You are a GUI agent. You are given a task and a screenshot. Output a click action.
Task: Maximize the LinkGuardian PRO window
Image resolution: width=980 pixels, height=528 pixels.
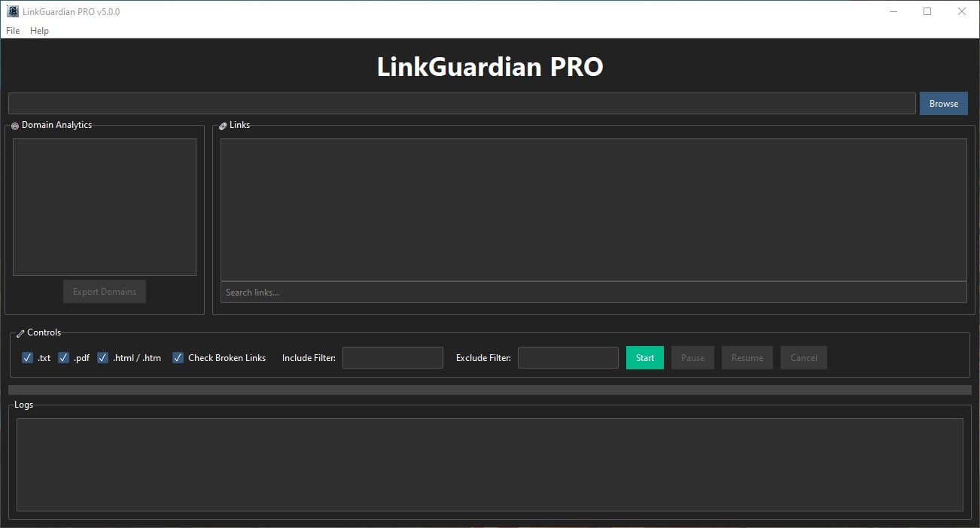[927, 11]
